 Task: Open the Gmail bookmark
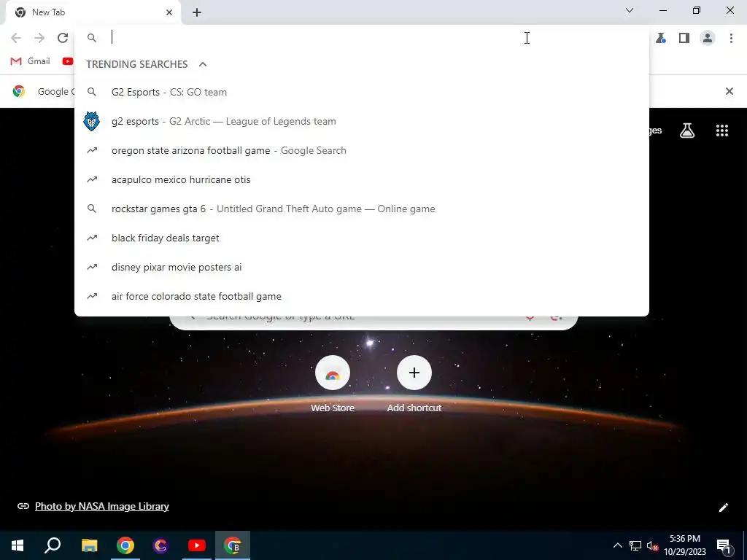tap(30, 61)
